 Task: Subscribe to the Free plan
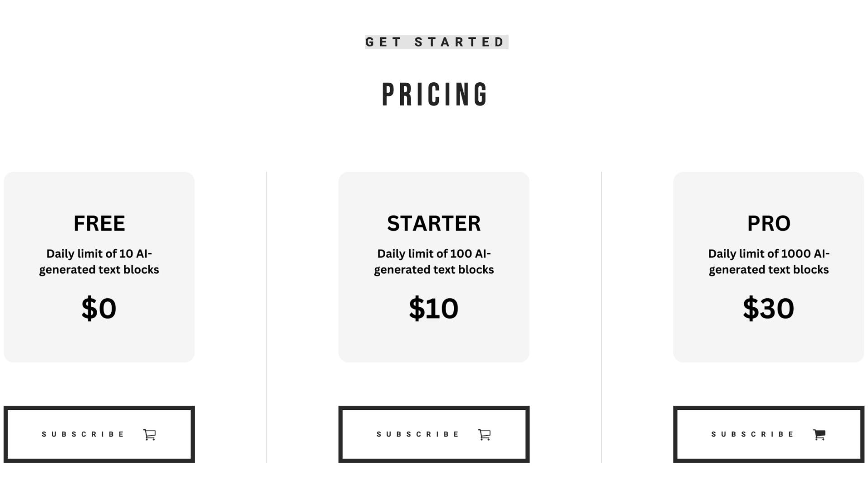pos(99,434)
